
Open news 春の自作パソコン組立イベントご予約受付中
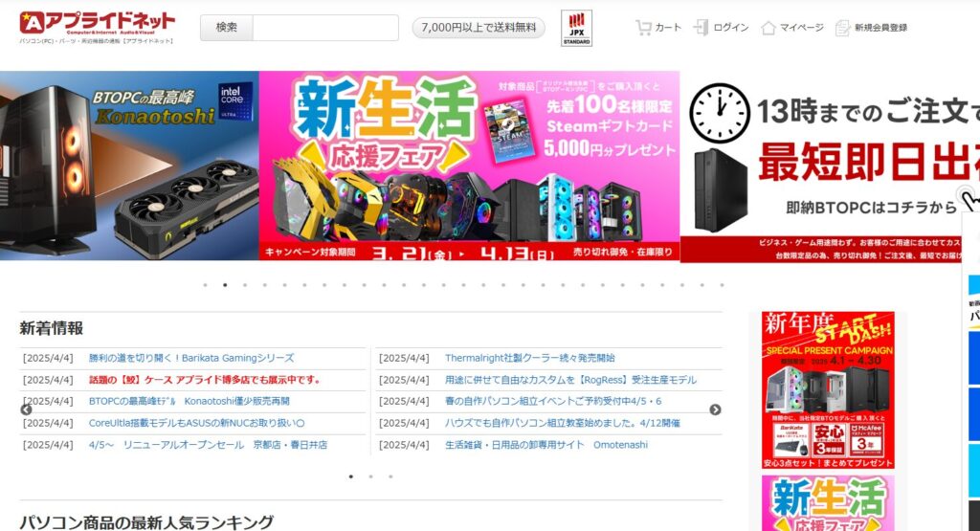(x=553, y=401)
